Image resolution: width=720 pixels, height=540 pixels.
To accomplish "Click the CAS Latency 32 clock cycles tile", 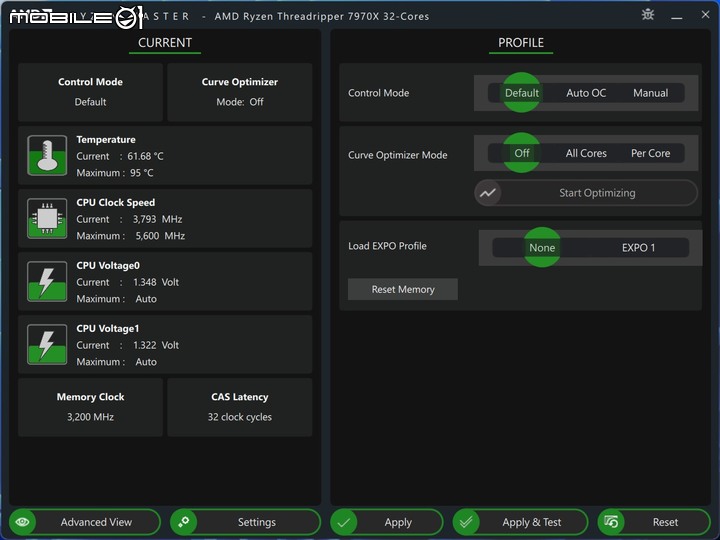I will (240, 407).
